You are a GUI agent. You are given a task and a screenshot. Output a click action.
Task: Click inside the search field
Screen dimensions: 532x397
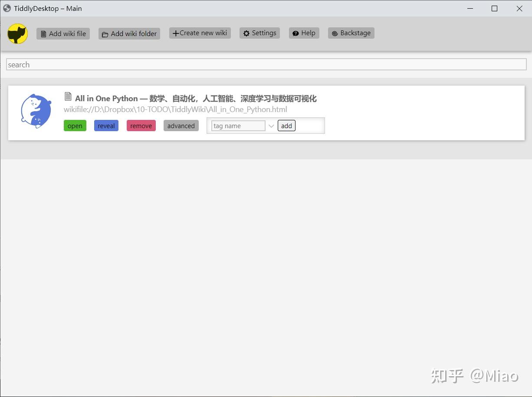point(174,64)
